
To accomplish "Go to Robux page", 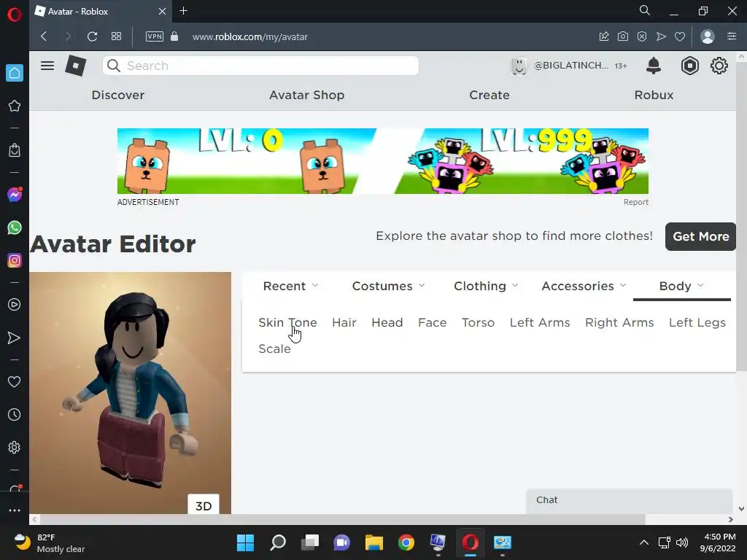I will click(654, 95).
